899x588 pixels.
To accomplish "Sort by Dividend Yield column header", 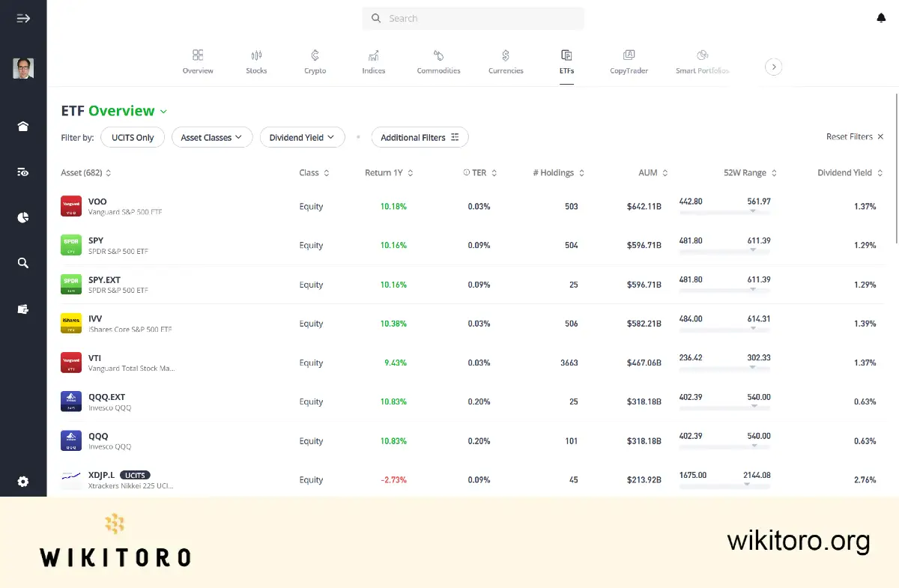I will click(x=850, y=172).
